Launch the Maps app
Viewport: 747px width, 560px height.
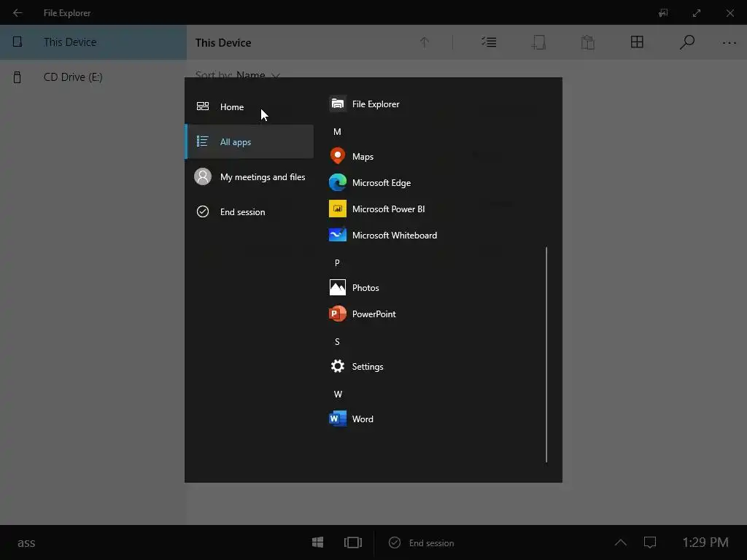click(x=352, y=156)
